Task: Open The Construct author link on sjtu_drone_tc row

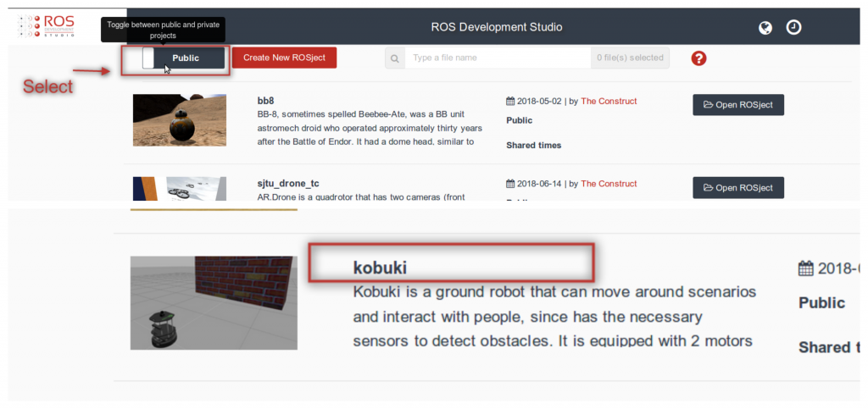Action: (609, 184)
